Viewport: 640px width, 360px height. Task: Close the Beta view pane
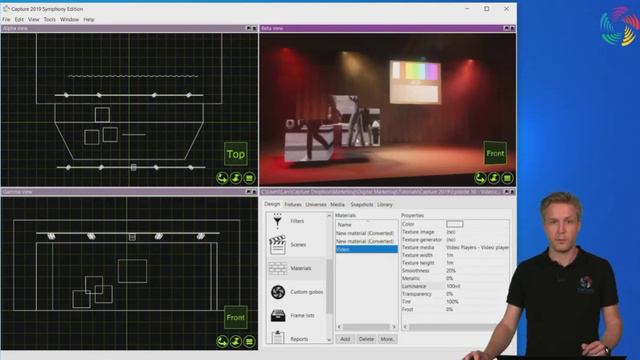(512, 28)
